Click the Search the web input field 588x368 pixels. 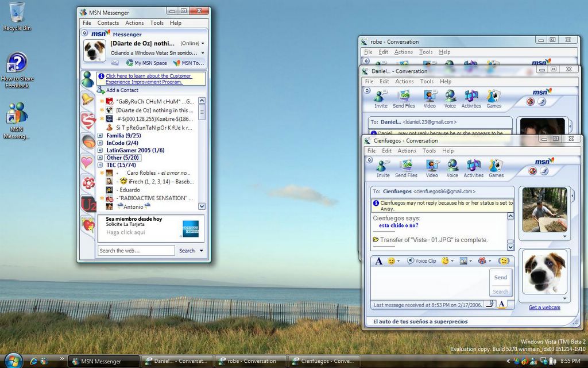[136, 251]
